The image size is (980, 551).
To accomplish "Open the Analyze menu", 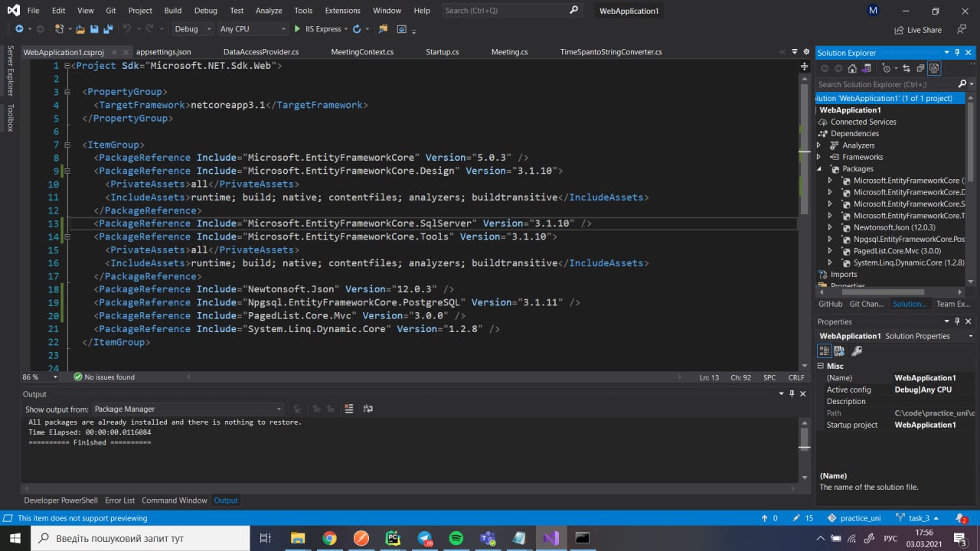I will 269,11.
